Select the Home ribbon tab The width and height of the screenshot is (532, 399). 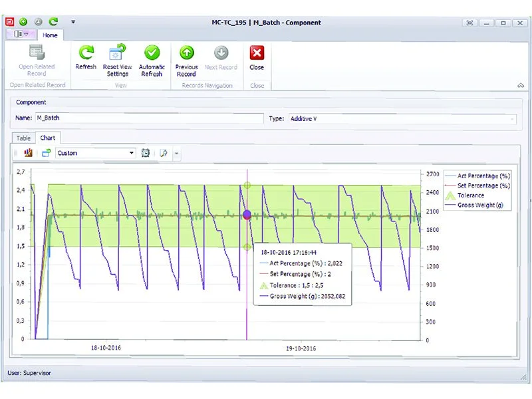[50, 35]
